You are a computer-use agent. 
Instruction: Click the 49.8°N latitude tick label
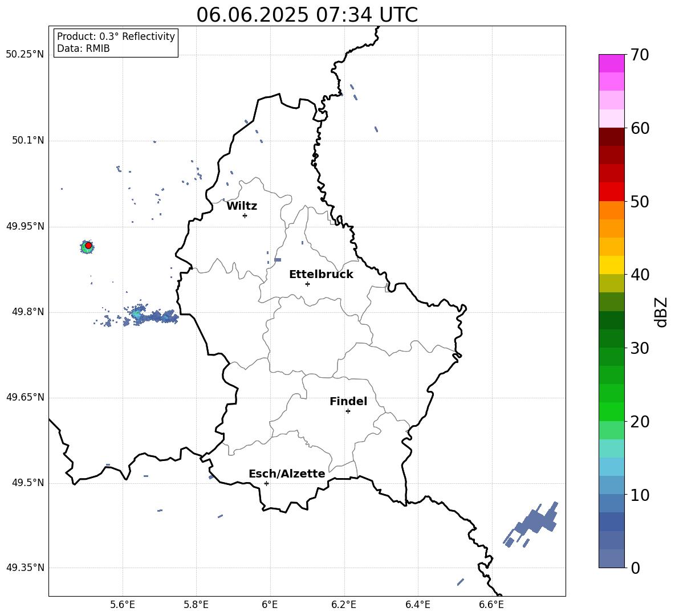point(28,312)
